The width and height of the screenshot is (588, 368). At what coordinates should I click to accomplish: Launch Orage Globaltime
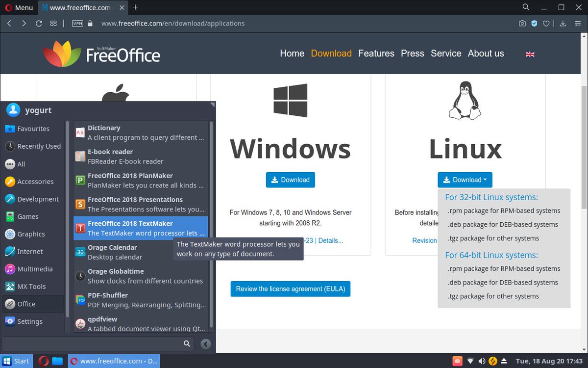coord(141,276)
